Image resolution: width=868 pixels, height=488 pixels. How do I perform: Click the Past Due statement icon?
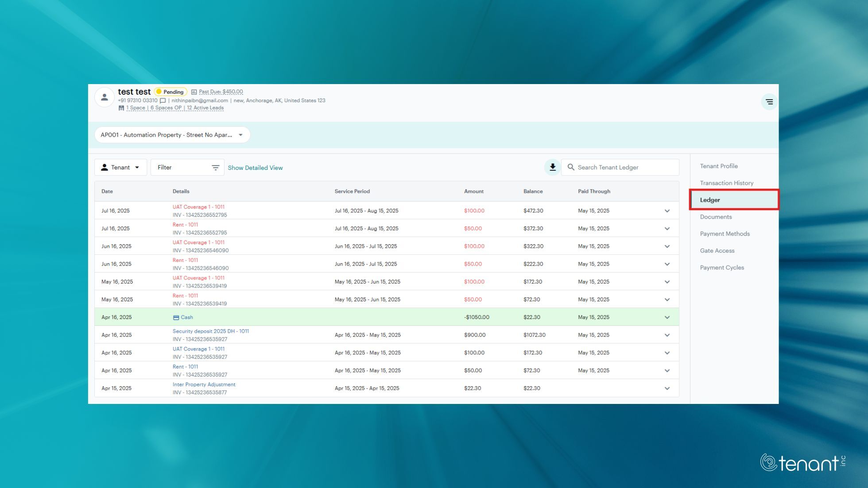[194, 92]
